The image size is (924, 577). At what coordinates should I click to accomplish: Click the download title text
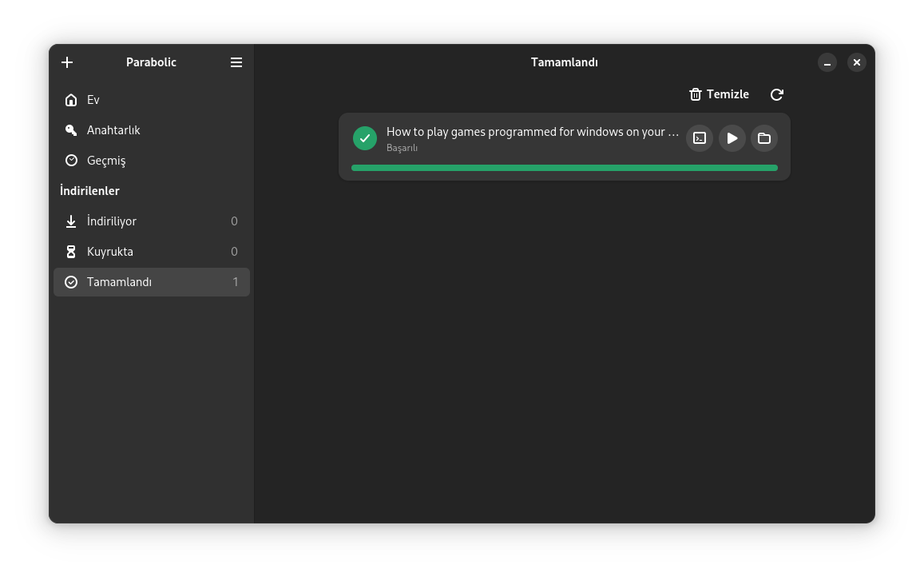pyautogui.click(x=532, y=132)
